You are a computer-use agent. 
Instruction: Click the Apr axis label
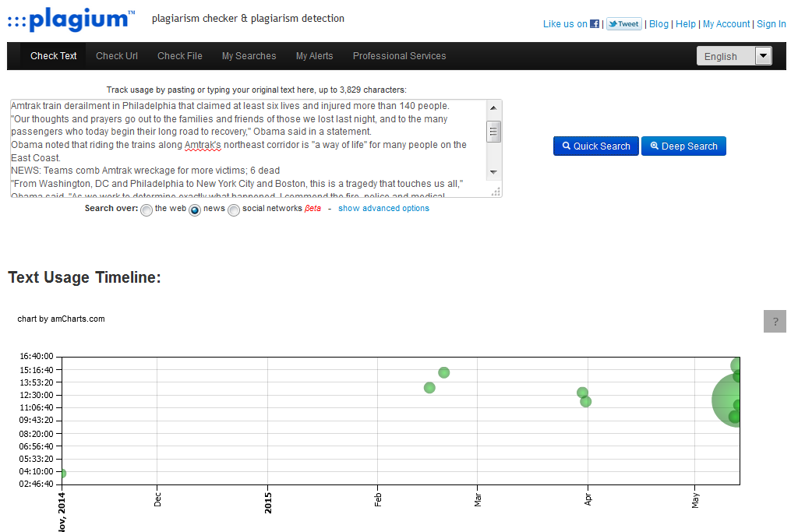(x=588, y=499)
